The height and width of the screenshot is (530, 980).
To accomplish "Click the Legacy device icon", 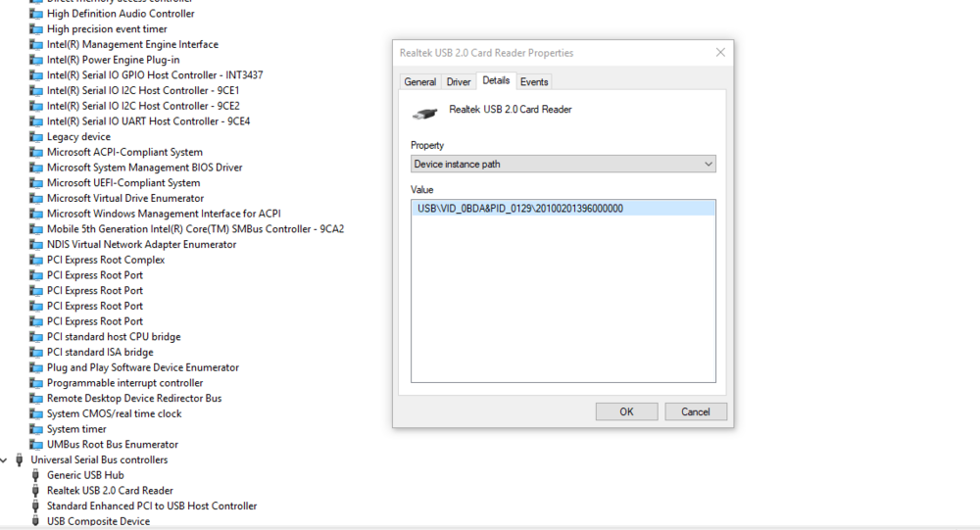I will coord(36,137).
